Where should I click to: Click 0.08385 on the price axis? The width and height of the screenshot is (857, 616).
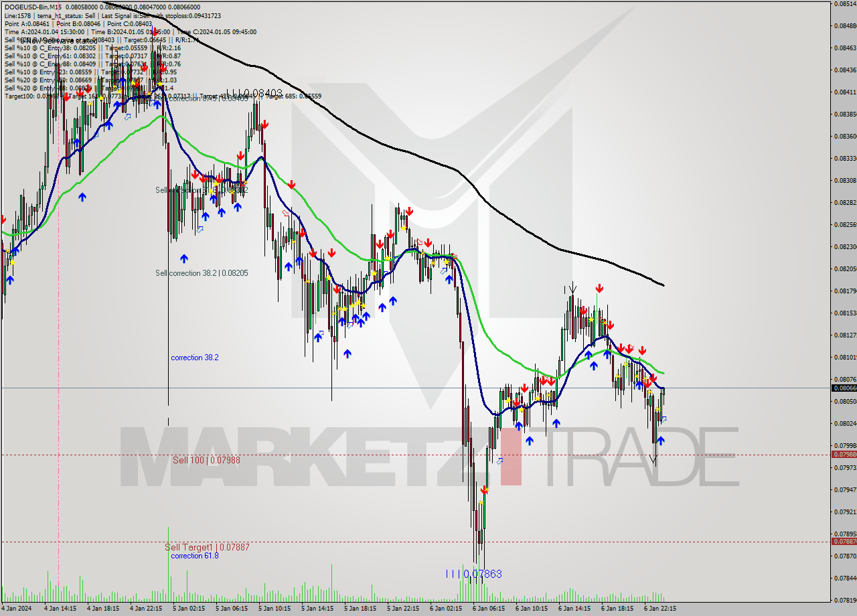[845, 114]
